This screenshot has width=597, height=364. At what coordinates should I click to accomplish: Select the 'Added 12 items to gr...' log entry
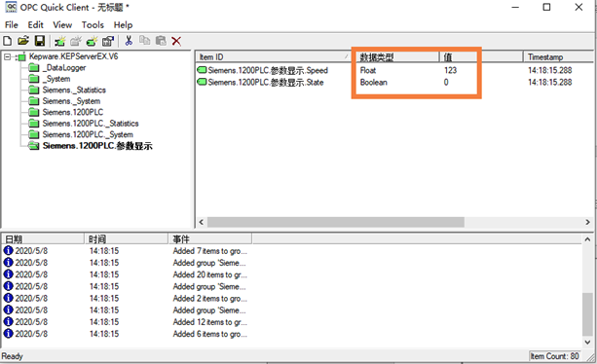tap(209, 322)
